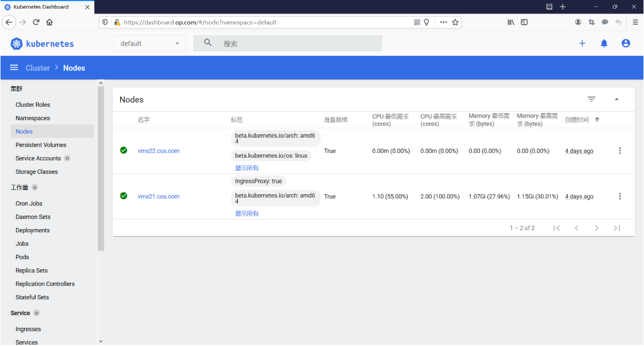The image size is (644, 346).
Task: Open Pods in sidebar
Action: pyautogui.click(x=22, y=257)
